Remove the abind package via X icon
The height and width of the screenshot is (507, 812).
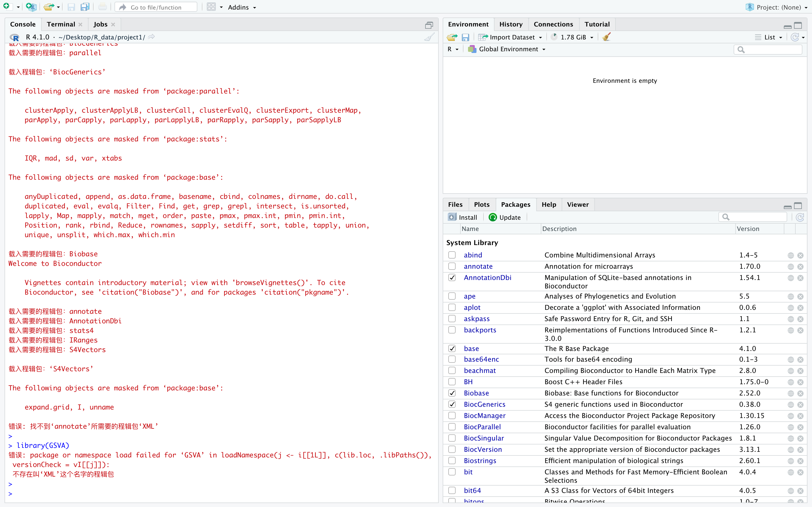[800, 255]
